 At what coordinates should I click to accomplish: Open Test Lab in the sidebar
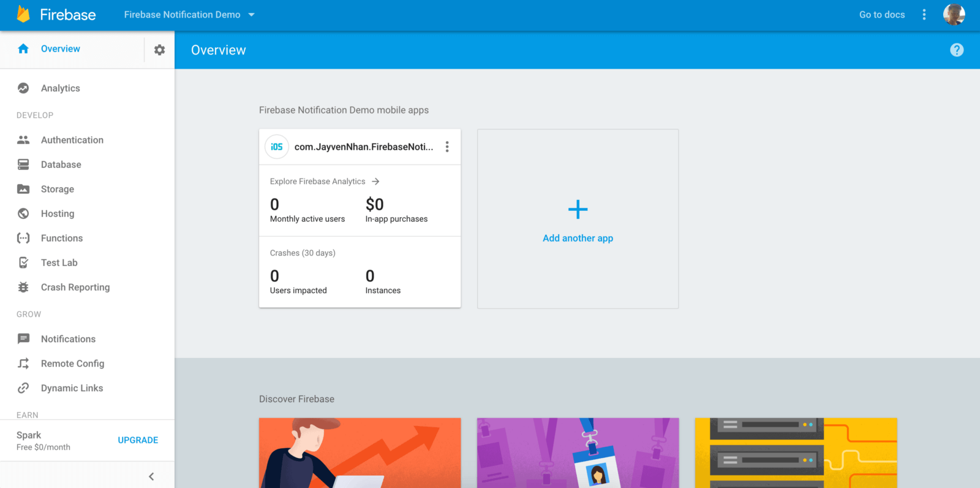(59, 262)
